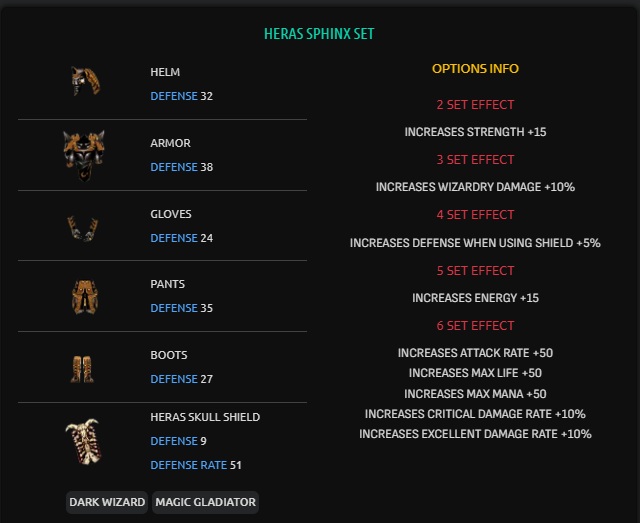Click the Heras Skull Shield item name
The height and width of the screenshot is (523, 640).
(x=205, y=417)
